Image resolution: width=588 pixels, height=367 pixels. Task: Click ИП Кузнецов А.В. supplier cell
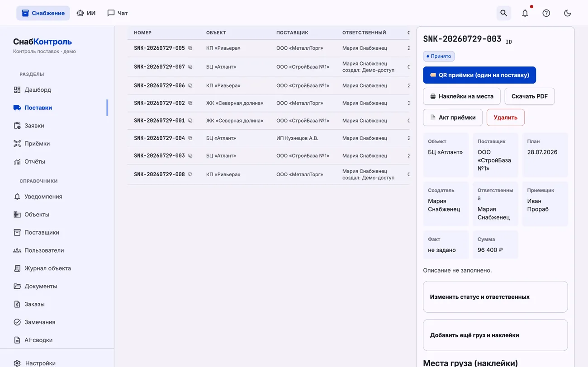coord(297,138)
